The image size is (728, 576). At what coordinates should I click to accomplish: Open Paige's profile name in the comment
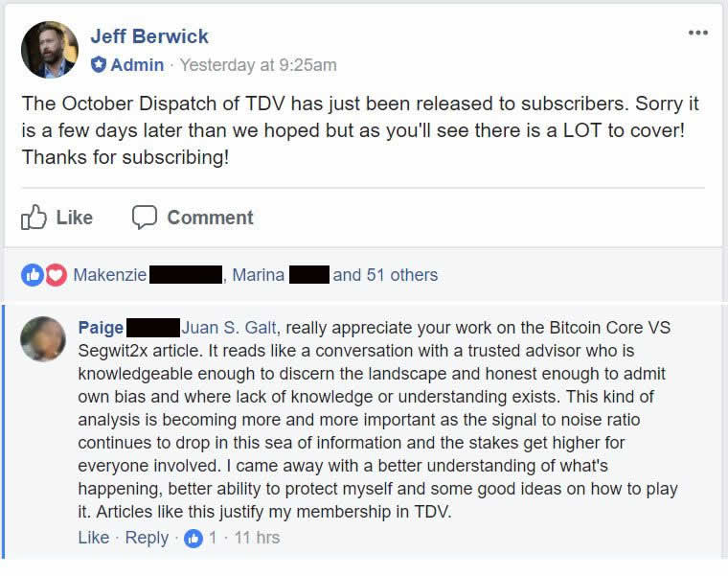(x=101, y=328)
